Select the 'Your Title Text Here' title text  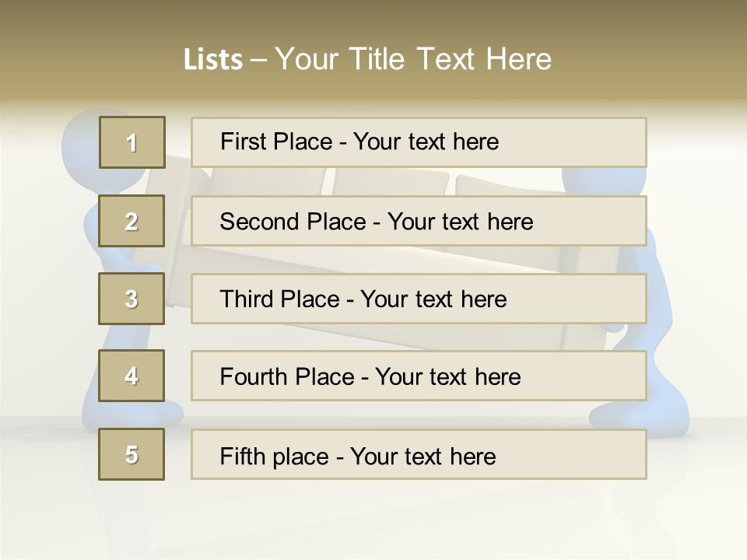[412, 59]
